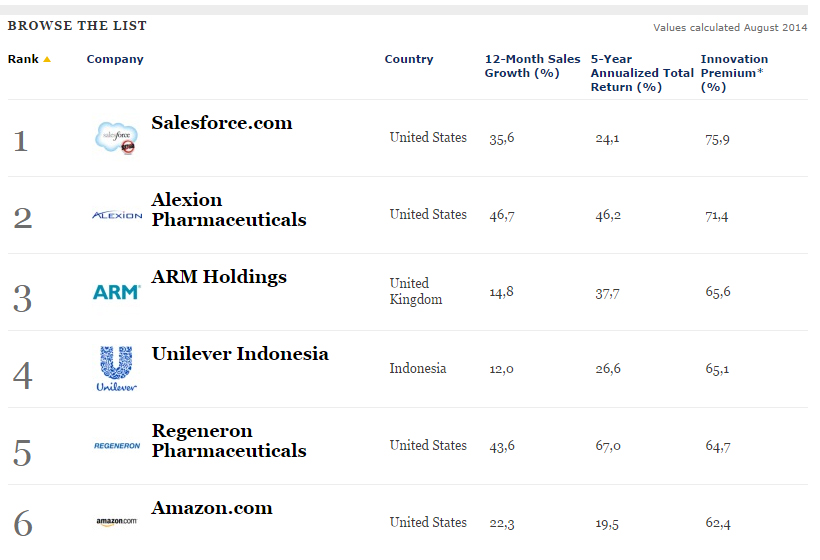Open the Regeneron Pharmaceuticals company link

(229, 441)
